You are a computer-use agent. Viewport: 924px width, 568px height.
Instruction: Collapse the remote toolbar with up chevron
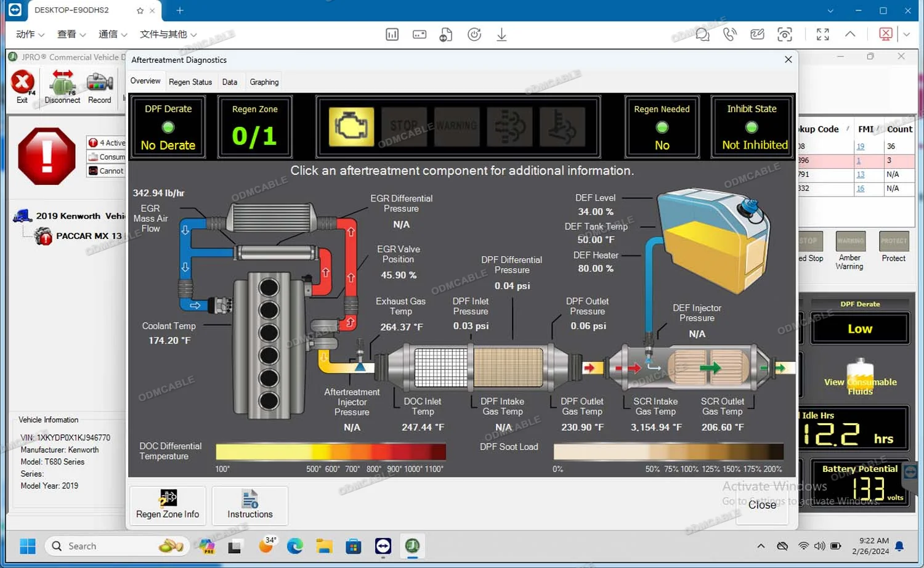pyautogui.click(x=850, y=34)
